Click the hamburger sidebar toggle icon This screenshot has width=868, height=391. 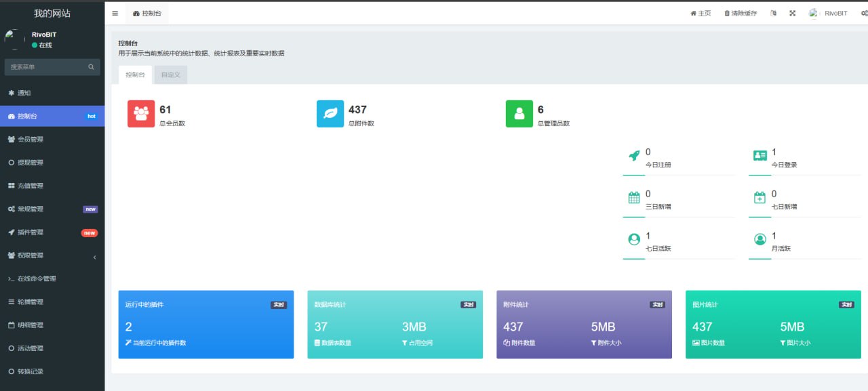(115, 14)
